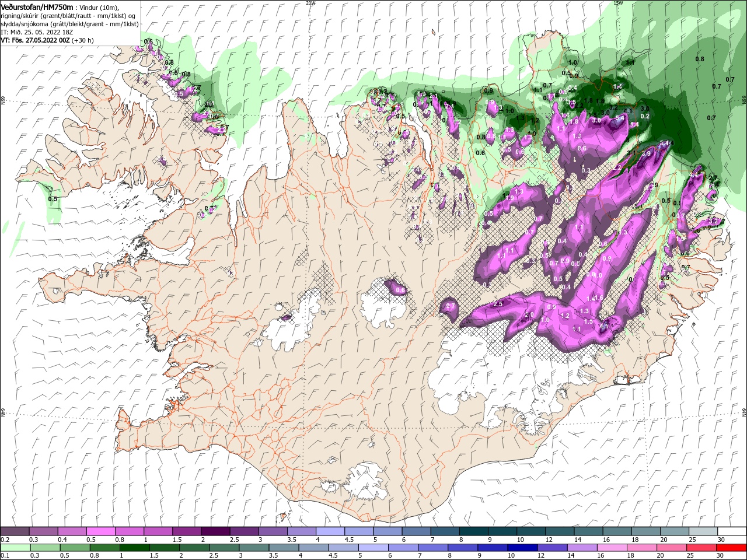Click the rain legend swatch between 8 and 9
Screen dimensions: 747x560
click(x=463, y=548)
